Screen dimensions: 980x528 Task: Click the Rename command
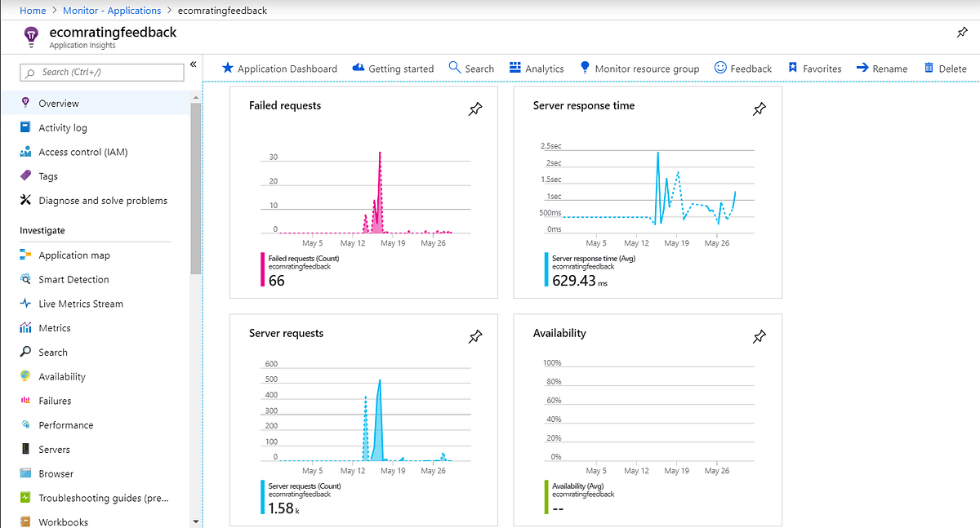(882, 69)
